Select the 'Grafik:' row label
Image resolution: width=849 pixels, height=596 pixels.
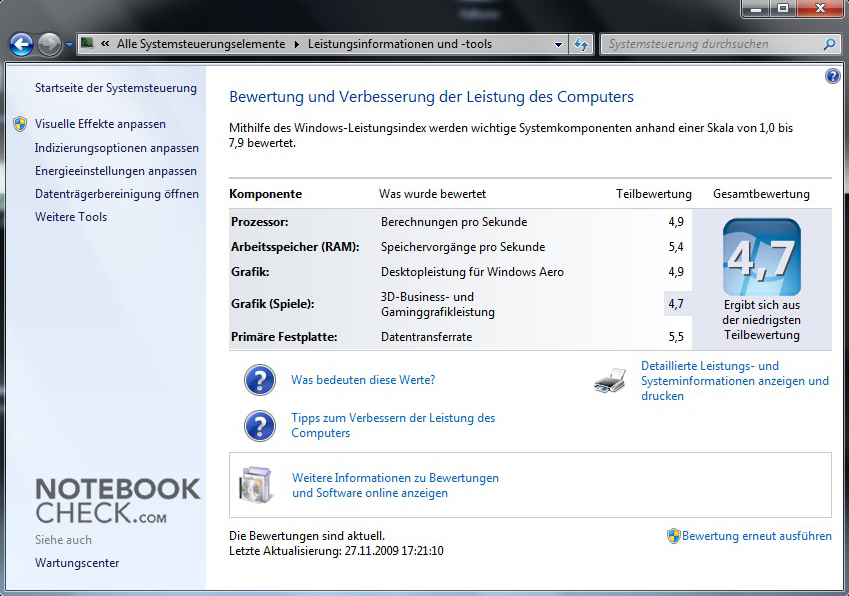250,272
